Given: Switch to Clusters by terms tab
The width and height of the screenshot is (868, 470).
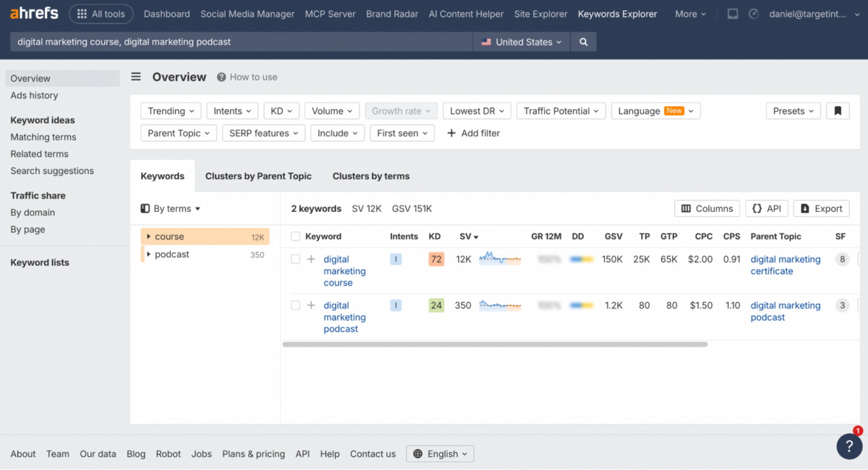Looking at the screenshot, I should [x=371, y=176].
